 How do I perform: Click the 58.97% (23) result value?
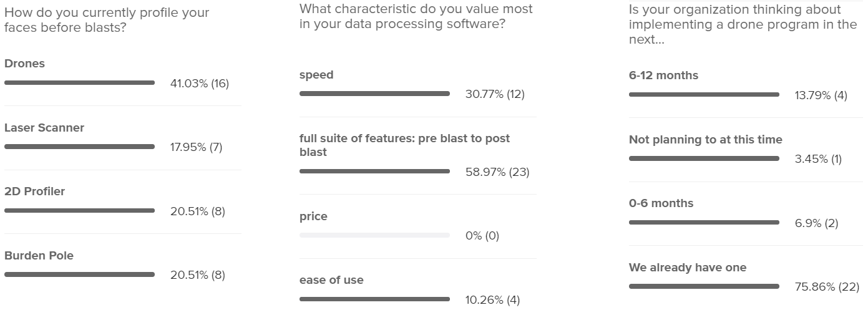point(497,172)
